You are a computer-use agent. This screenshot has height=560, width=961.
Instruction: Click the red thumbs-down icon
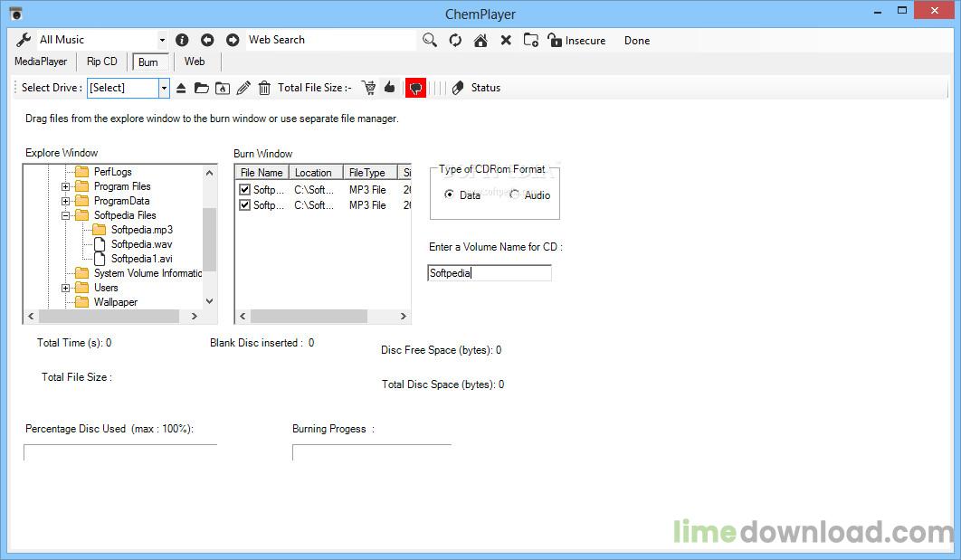click(415, 88)
